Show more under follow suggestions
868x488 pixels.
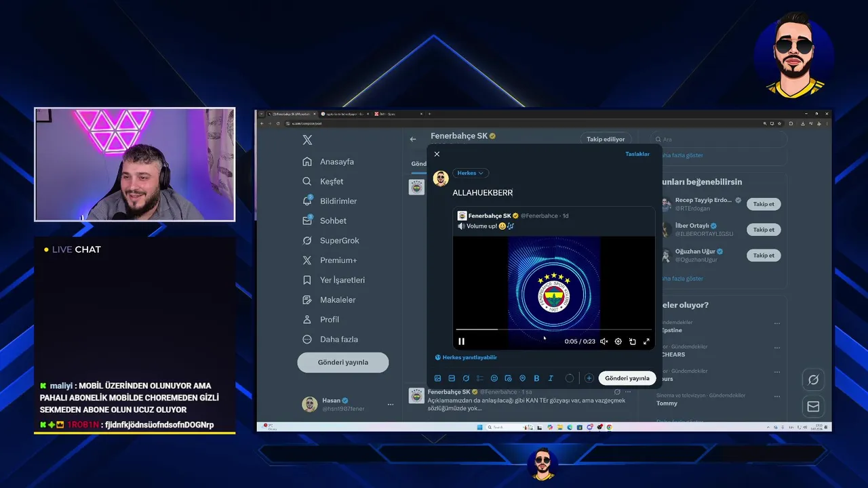coord(682,279)
